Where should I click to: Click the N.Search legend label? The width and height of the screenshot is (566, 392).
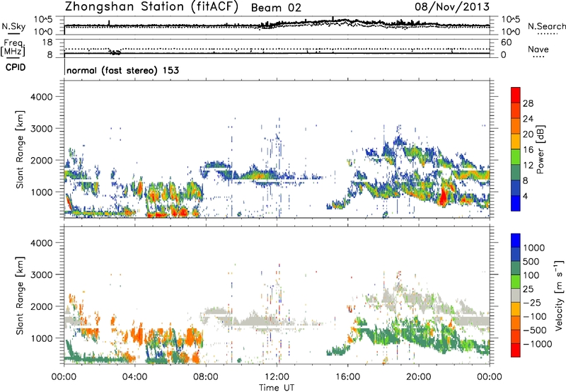[546, 26]
